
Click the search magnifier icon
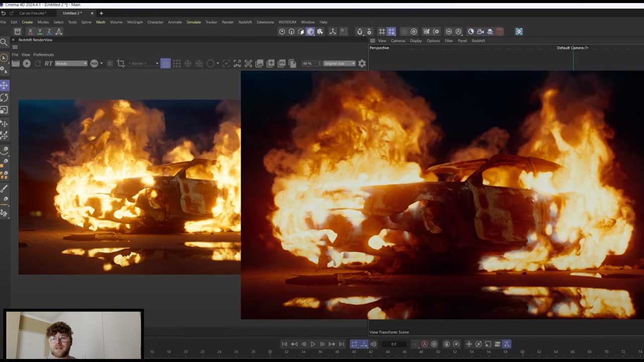(x=4, y=42)
